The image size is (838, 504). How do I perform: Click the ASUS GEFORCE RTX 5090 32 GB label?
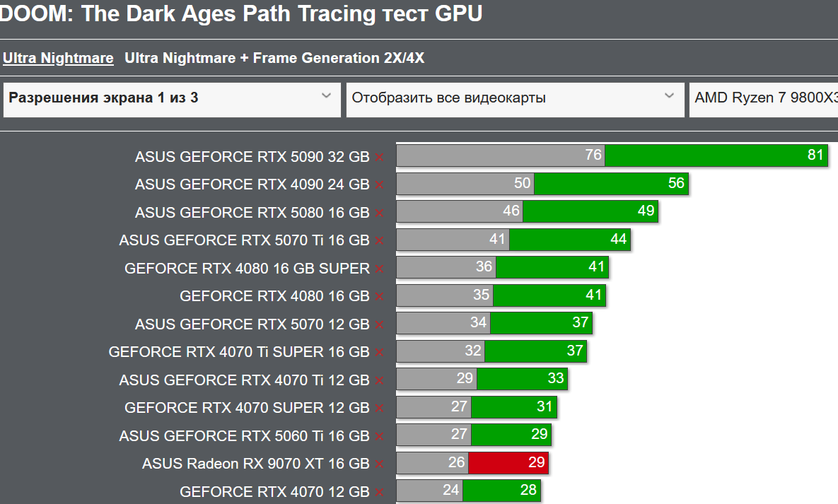pyautogui.click(x=252, y=157)
